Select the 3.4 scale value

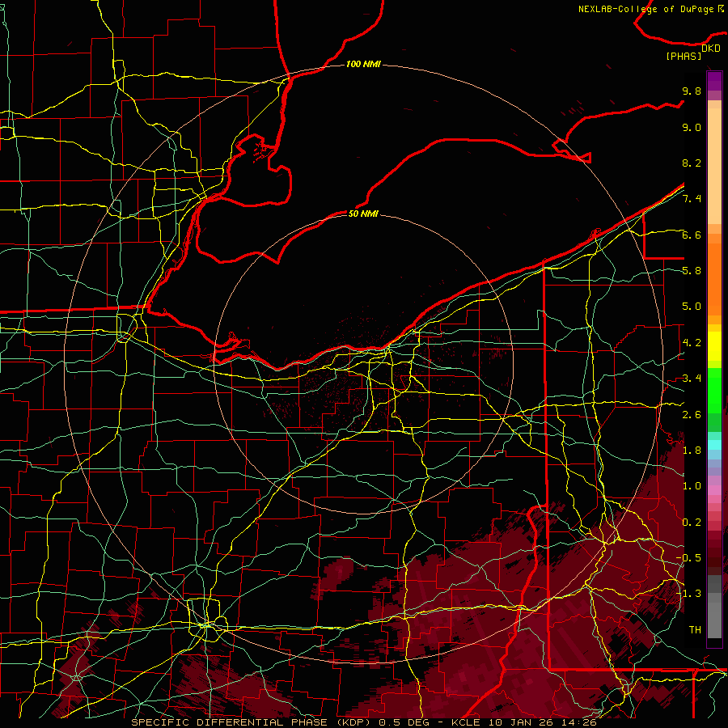pos(692,379)
